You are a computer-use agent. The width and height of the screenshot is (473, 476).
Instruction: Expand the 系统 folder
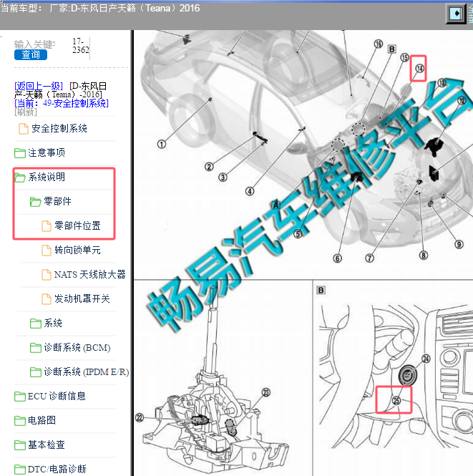coord(53,323)
